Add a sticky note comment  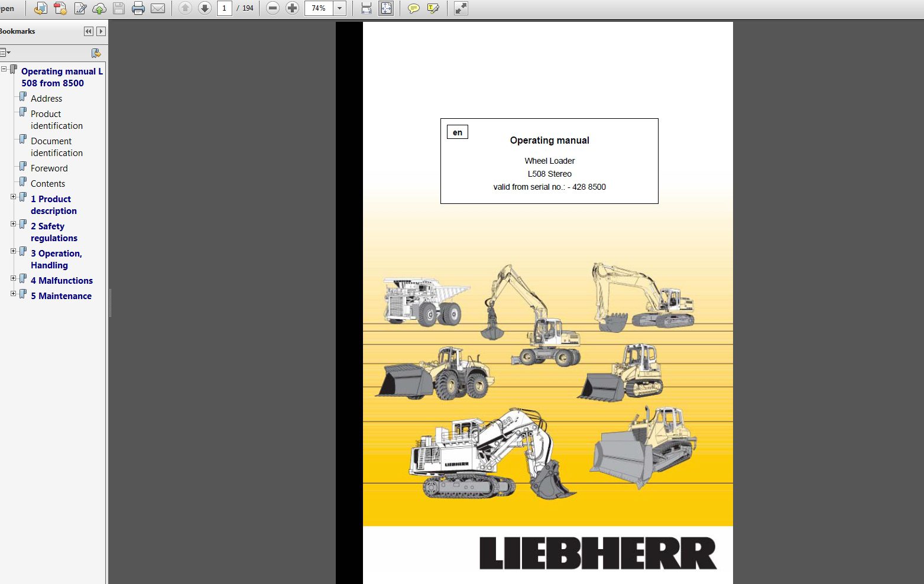[x=414, y=8]
